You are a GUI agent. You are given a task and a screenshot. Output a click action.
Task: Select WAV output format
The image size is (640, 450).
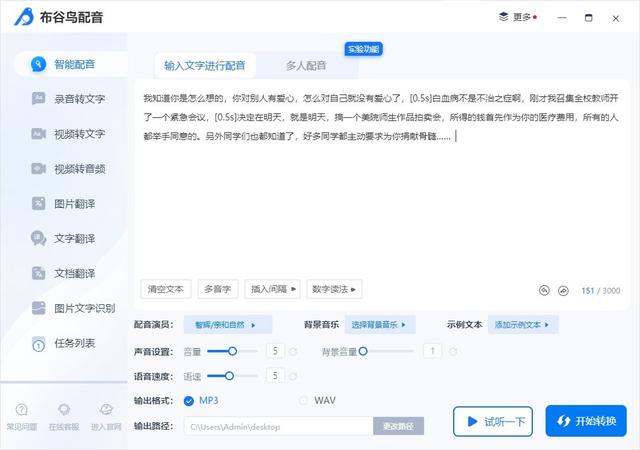pyautogui.click(x=305, y=401)
